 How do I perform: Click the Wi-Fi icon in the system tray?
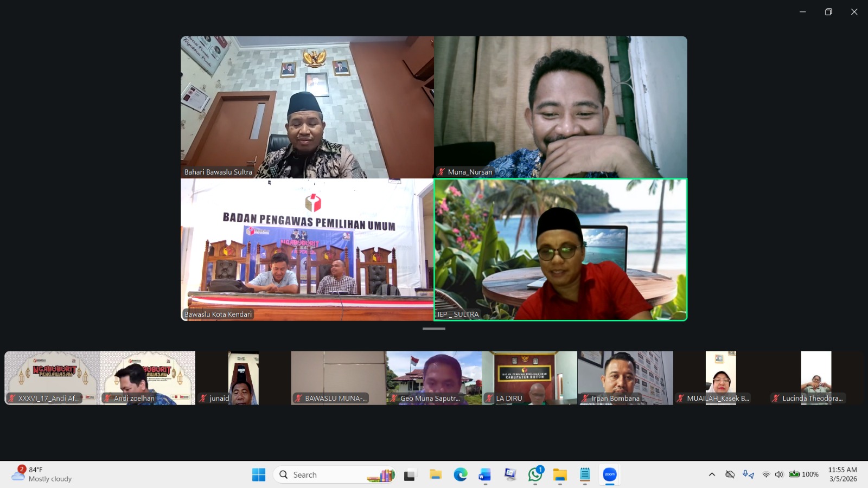[x=766, y=474]
